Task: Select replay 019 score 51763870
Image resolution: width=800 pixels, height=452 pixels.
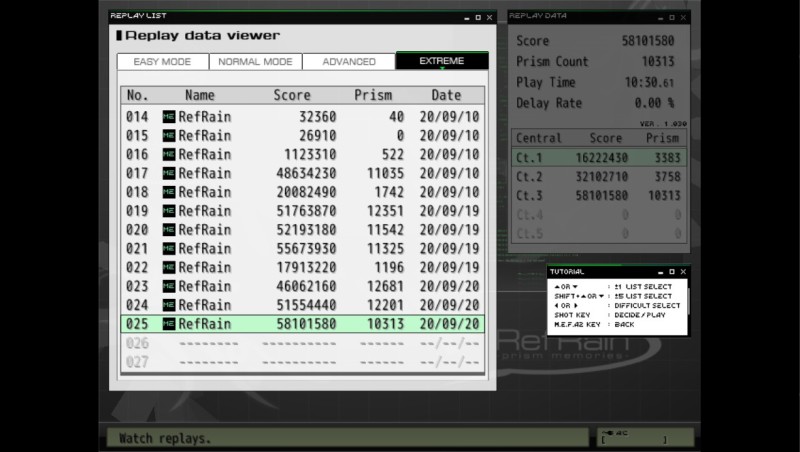Action: [x=303, y=211]
